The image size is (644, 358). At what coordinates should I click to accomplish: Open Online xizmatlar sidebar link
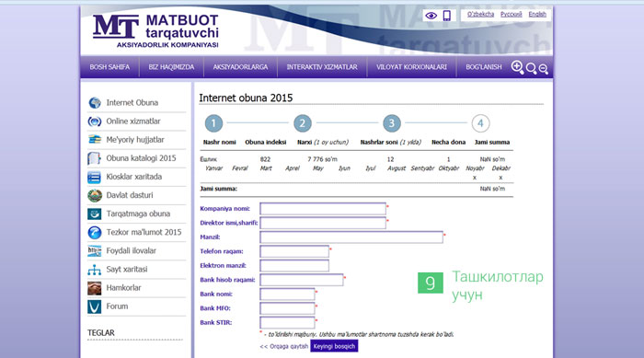pos(133,121)
